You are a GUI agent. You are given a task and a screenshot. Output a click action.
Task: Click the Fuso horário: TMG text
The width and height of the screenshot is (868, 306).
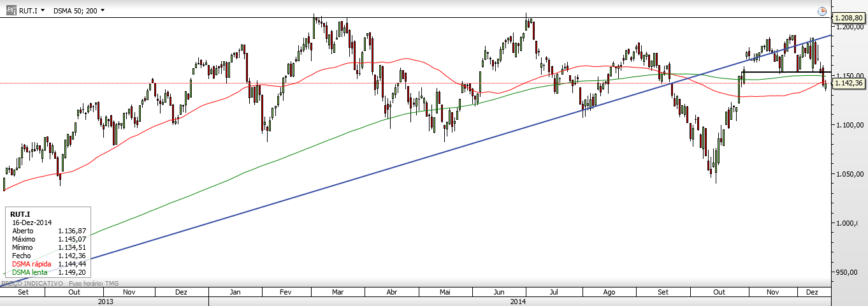click(93, 283)
